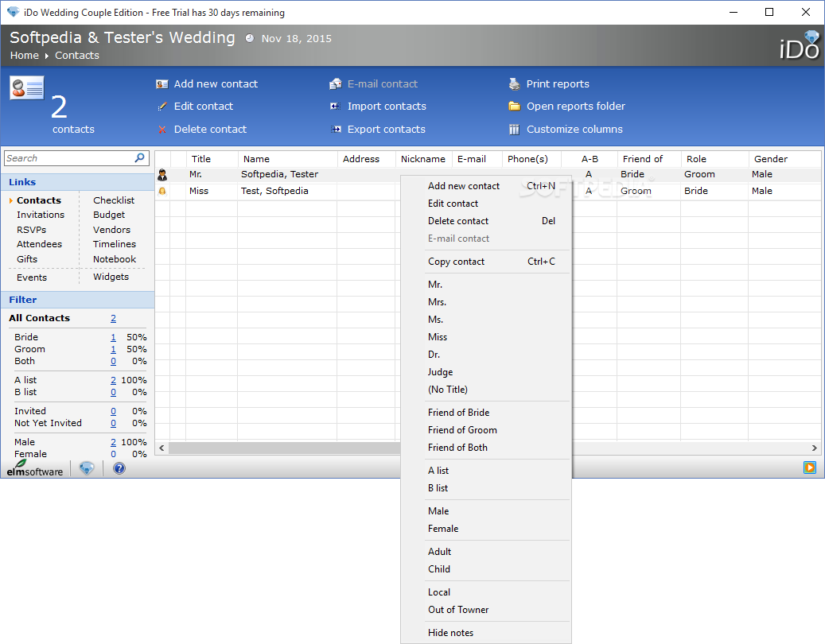
Task: Open Attendees link in sidebar
Action: click(x=39, y=244)
